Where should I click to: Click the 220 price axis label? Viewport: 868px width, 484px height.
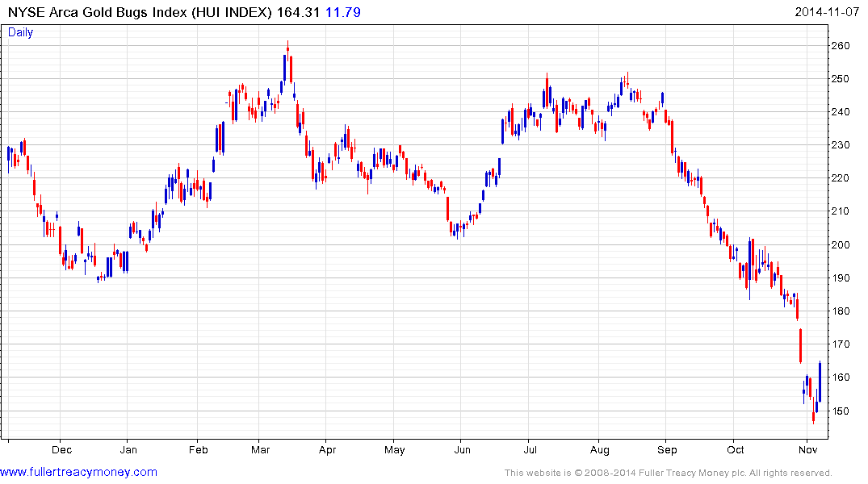tap(841, 178)
